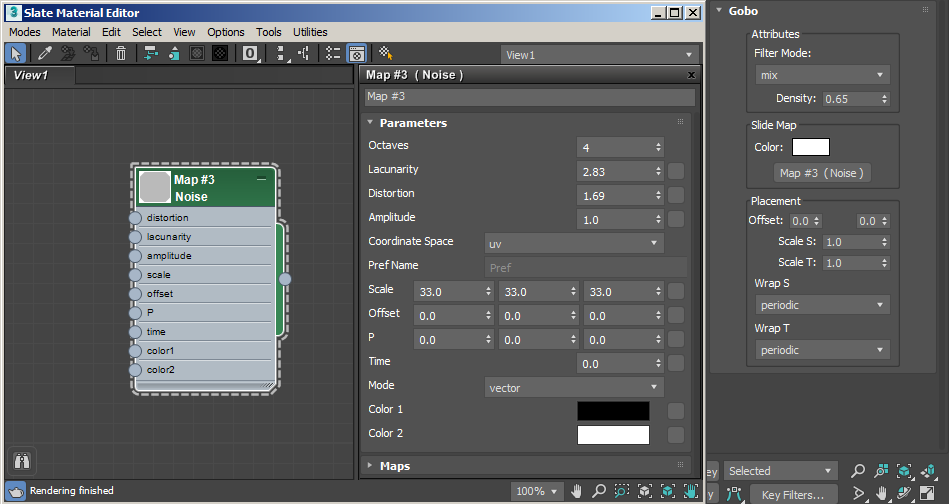Viewport: 949px width, 504px height.
Task: Close the Map #3 parameter editor panel
Action: point(691,75)
